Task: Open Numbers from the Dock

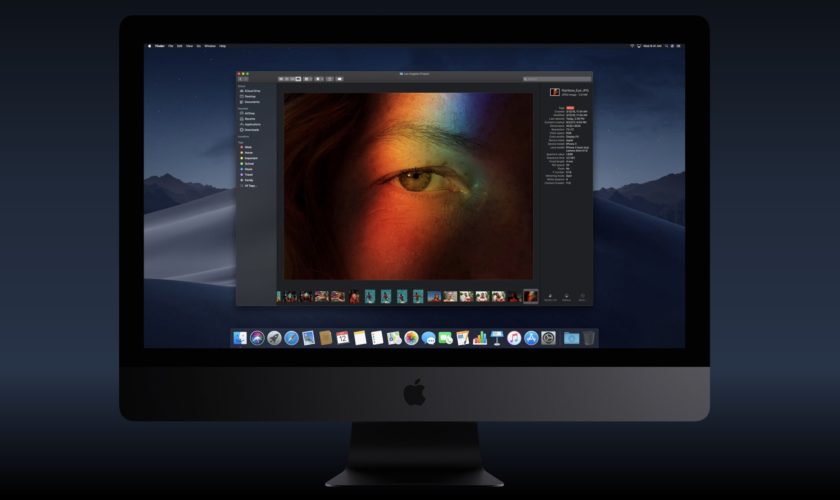Action: (480, 338)
